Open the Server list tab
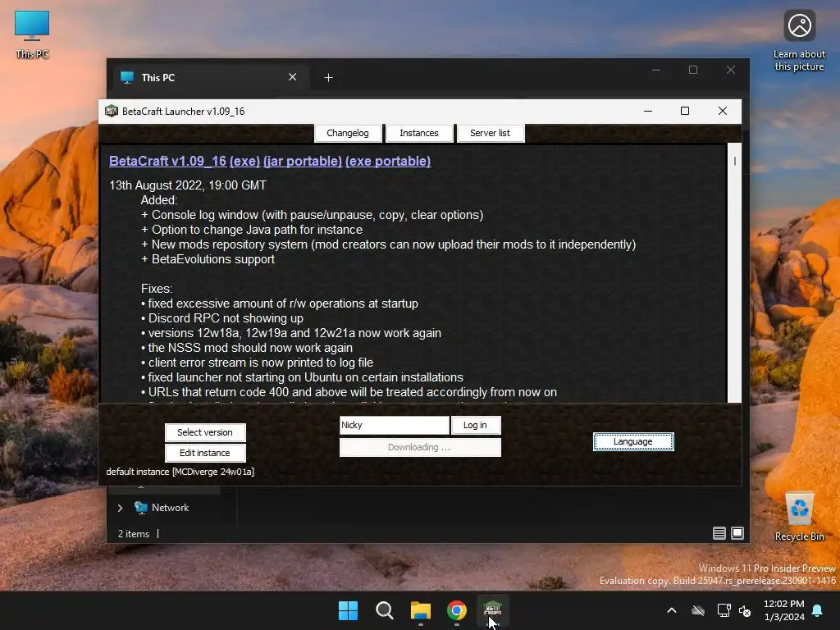The width and height of the screenshot is (840, 630). [490, 133]
